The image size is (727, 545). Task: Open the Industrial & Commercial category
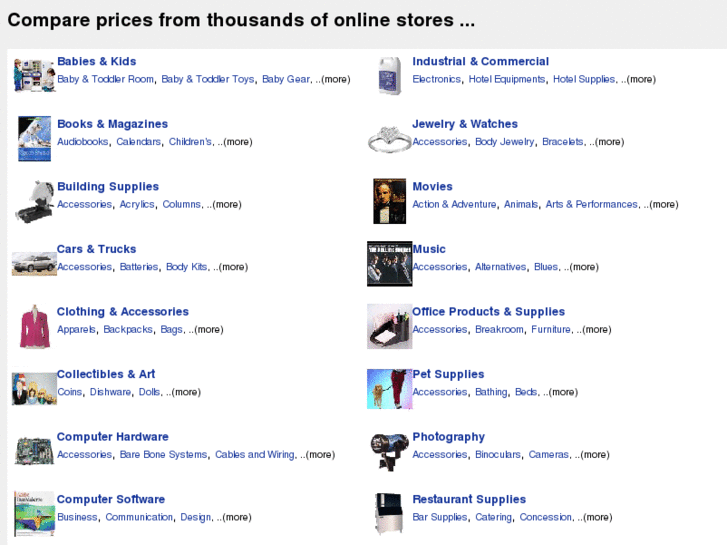coord(480,62)
